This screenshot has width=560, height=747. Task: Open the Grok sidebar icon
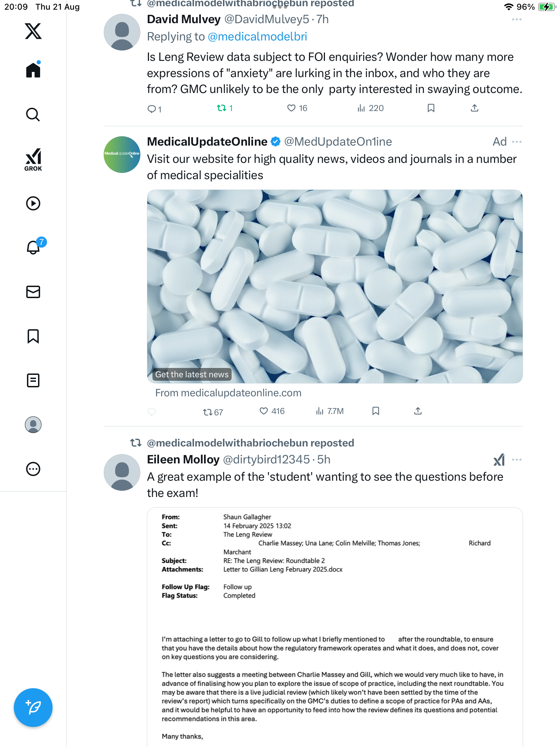pos(33,159)
